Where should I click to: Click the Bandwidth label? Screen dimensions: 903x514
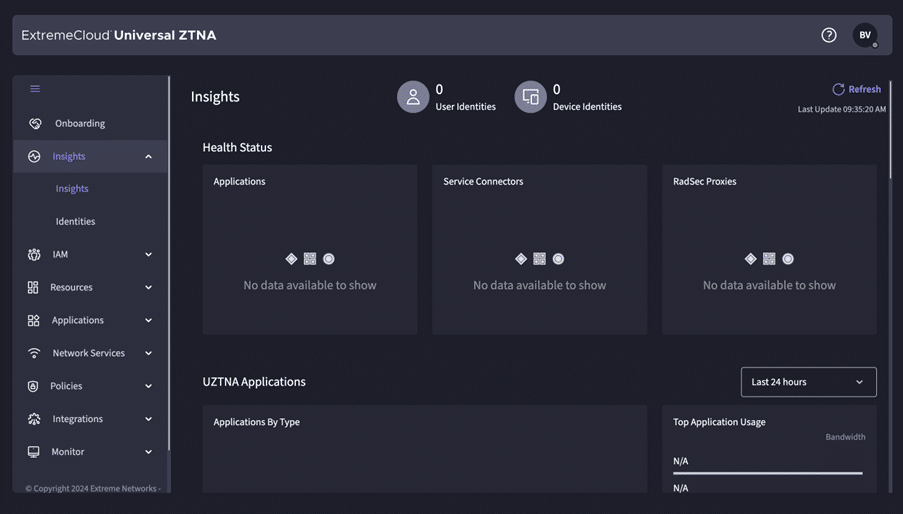(845, 437)
